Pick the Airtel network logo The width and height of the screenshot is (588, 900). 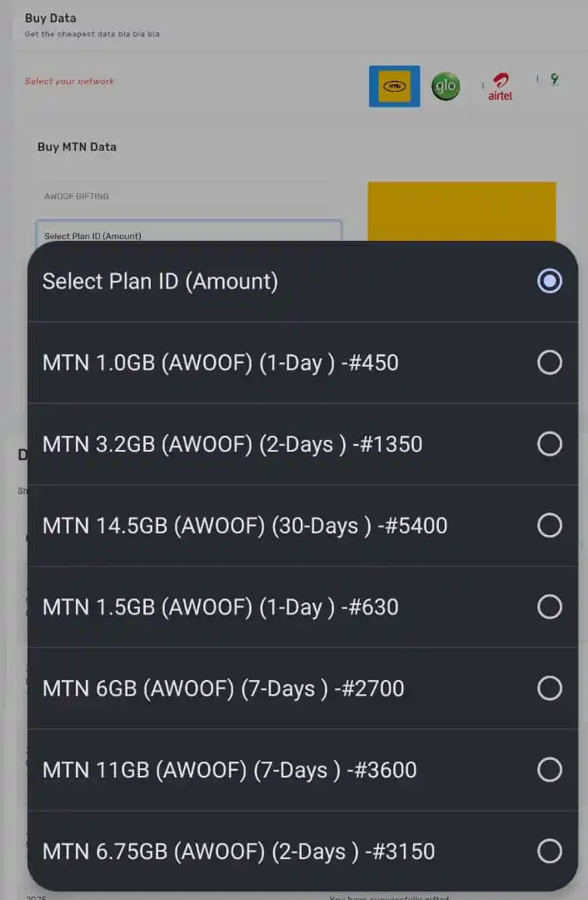coord(501,87)
